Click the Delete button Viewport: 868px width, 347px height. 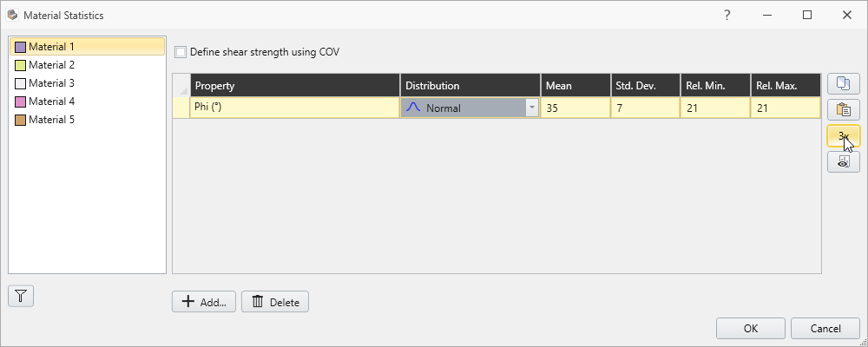pyautogui.click(x=275, y=302)
